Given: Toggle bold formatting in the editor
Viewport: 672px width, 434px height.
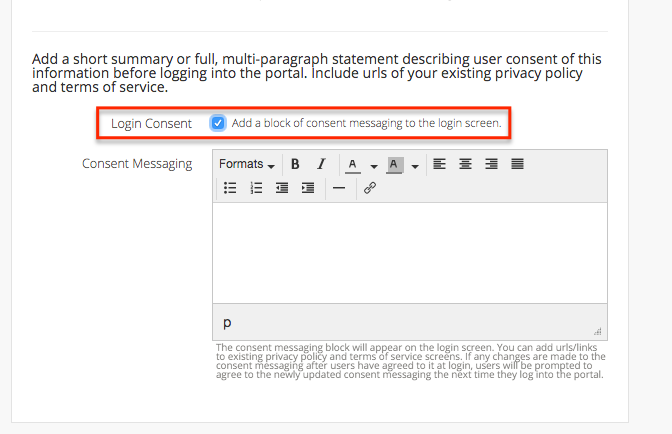Looking at the screenshot, I should point(295,164).
